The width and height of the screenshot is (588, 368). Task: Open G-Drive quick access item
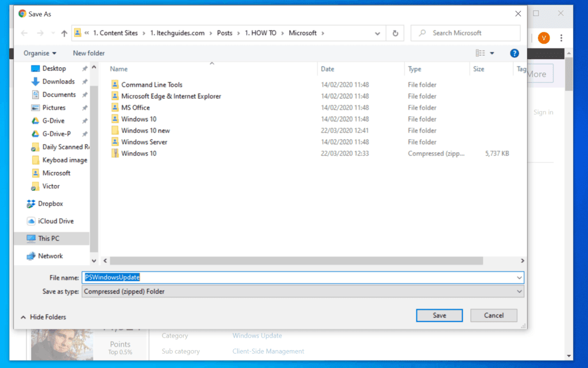53,121
